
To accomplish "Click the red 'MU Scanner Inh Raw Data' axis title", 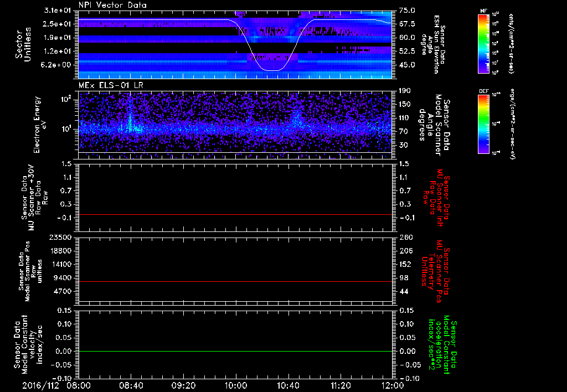I will click(436, 198).
